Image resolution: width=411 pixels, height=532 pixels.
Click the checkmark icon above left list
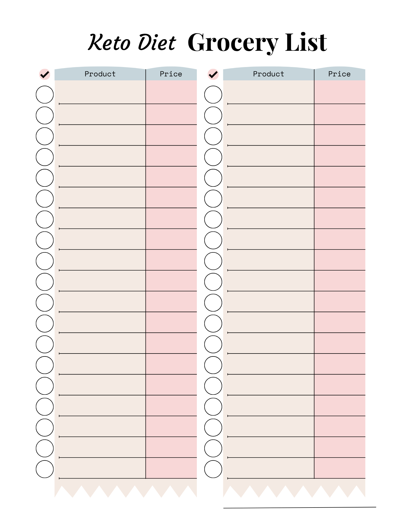click(x=45, y=74)
